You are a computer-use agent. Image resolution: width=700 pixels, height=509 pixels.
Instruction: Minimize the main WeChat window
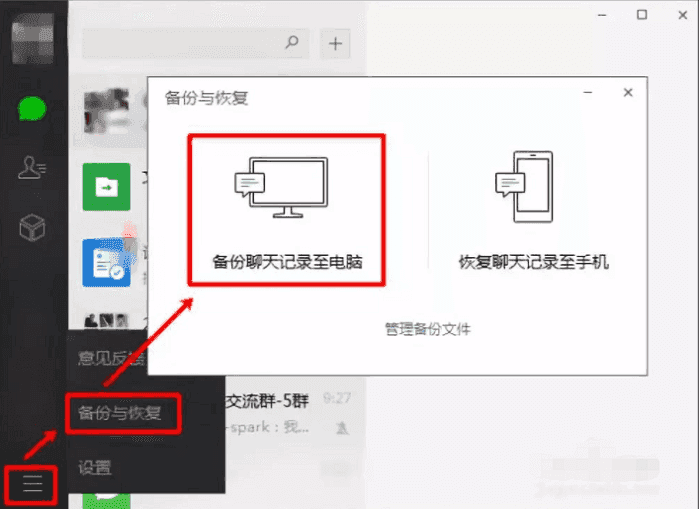point(602,15)
